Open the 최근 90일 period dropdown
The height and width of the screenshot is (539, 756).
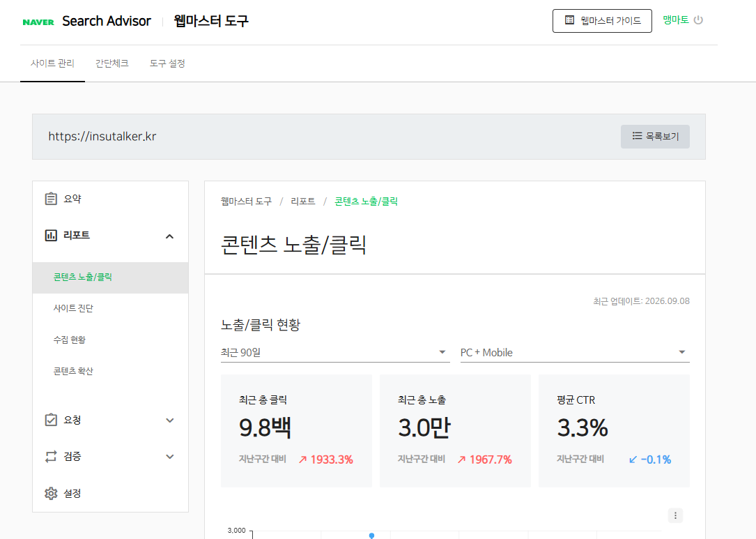coord(335,353)
